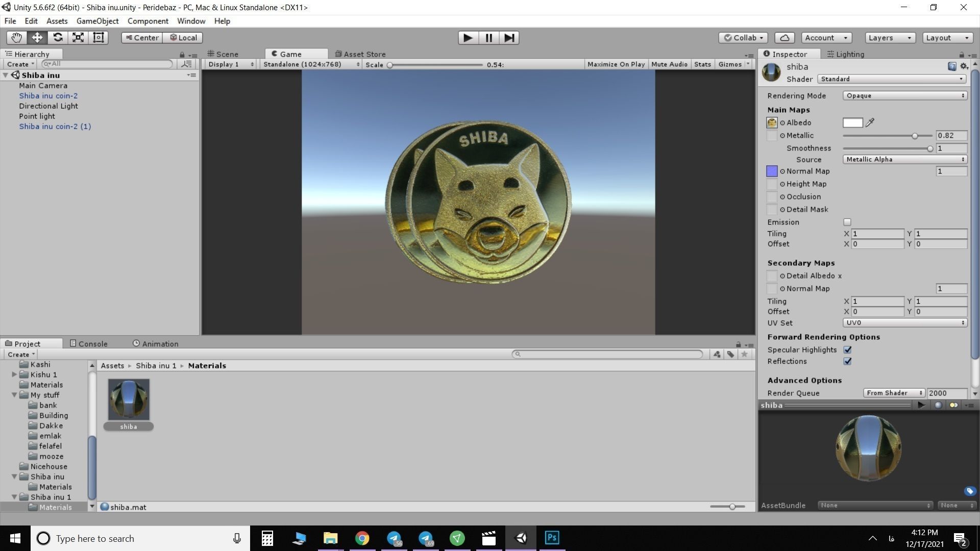Open the Standalone resolution dropdown
Viewport: 980px width, 551px height.
[x=311, y=64]
